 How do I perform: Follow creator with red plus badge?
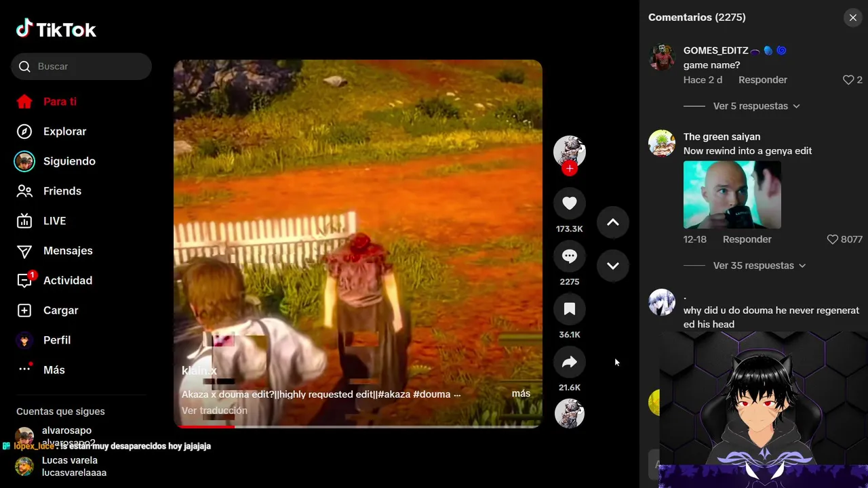pyautogui.click(x=570, y=168)
